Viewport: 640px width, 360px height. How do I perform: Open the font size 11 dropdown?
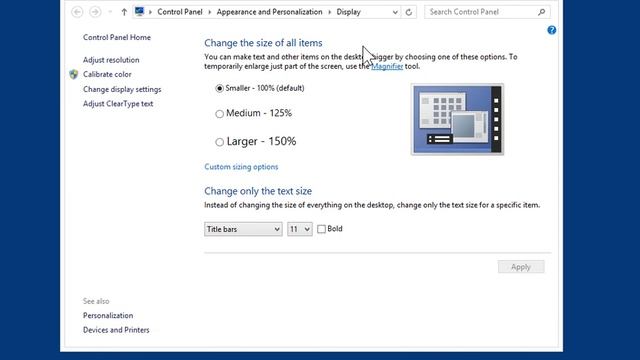[300, 229]
